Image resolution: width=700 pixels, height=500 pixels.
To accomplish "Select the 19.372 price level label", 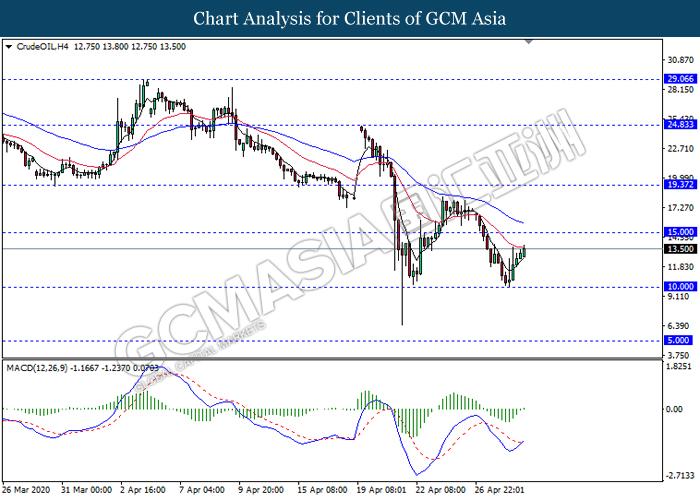I will pos(680,184).
